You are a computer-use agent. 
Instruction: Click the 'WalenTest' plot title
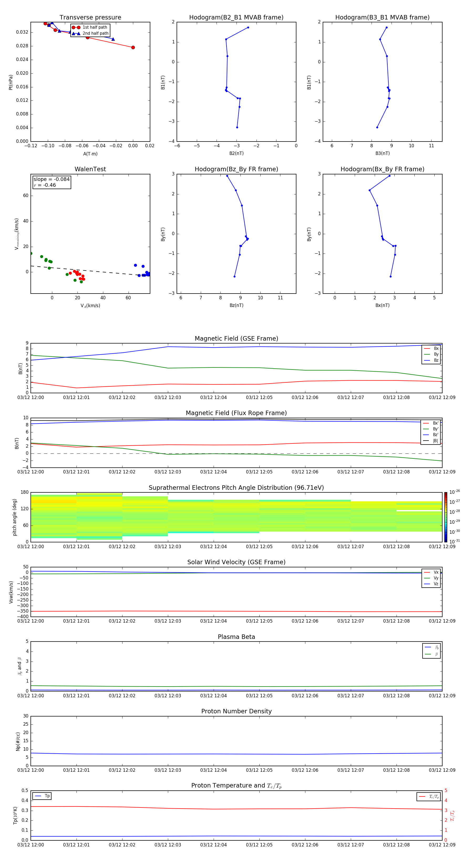coord(90,169)
